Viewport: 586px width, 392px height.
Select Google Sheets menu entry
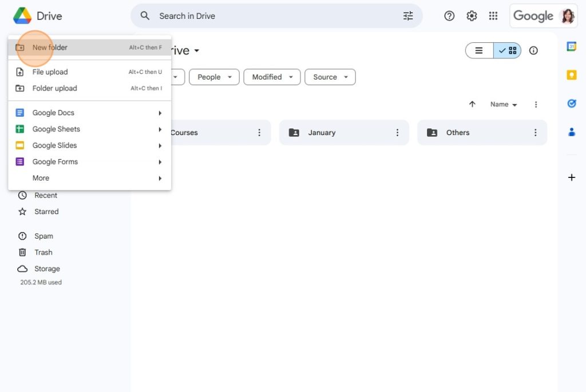pos(90,129)
